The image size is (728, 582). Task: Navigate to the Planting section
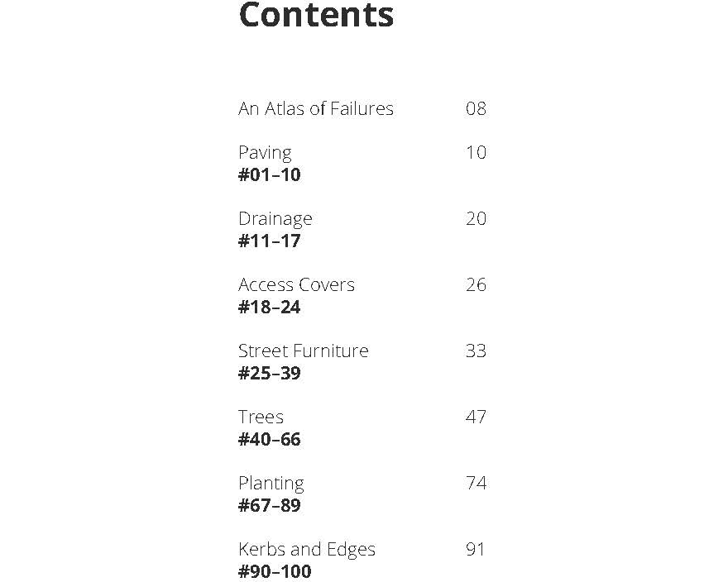coord(271,483)
